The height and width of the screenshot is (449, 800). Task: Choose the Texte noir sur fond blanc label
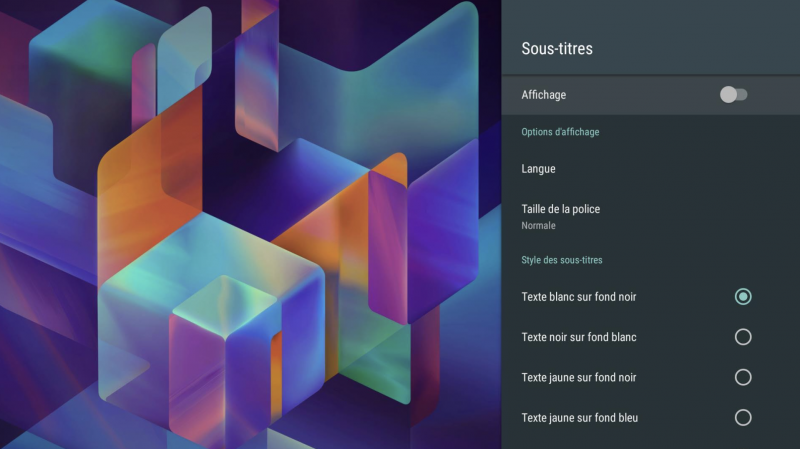tap(579, 337)
